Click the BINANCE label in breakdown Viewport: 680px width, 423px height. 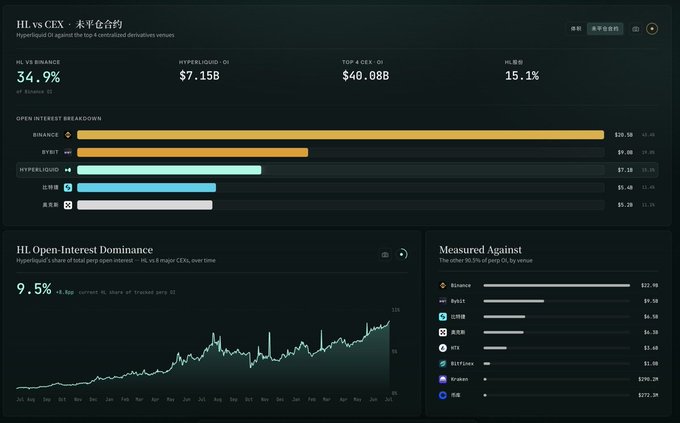(x=46, y=135)
